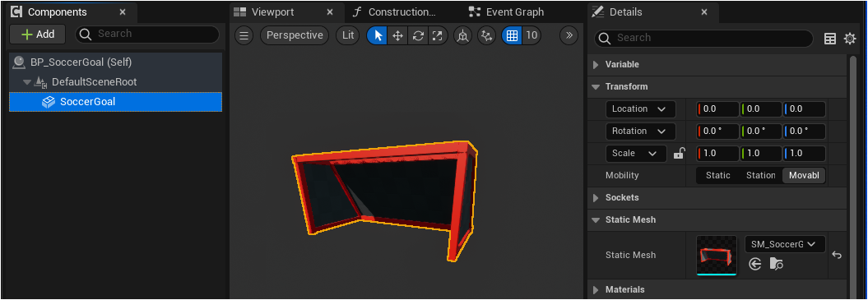This screenshot has height=300, width=868.
Task: Open Details panel settings gear
Action: [850, 38]
